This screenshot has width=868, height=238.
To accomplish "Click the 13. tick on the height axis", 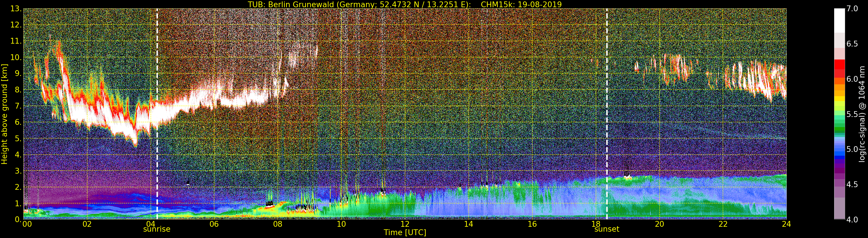I will click(x=16, y=9).
